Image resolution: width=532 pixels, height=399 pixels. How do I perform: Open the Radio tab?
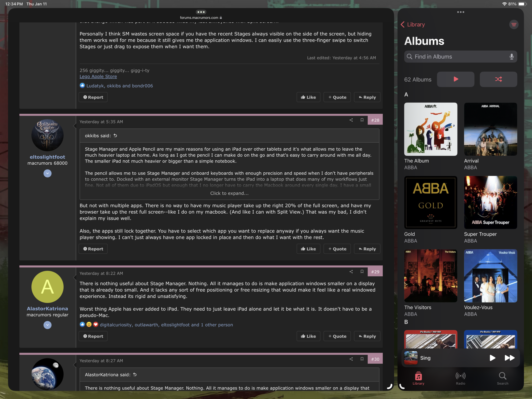[x=460, y=378]
